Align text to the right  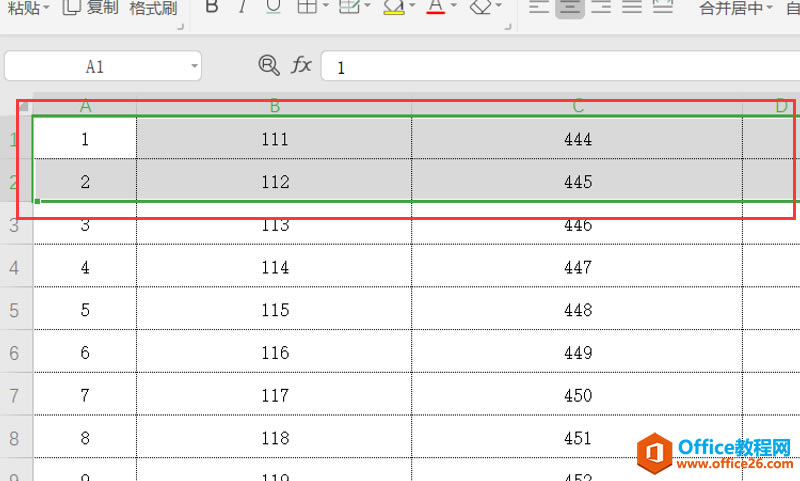[x=601, y=7]
